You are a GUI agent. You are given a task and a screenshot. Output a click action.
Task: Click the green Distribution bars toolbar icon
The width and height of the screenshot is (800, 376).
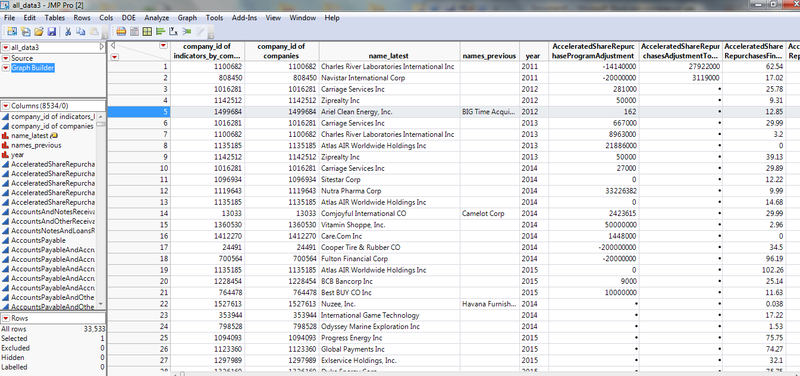[160, 32]
